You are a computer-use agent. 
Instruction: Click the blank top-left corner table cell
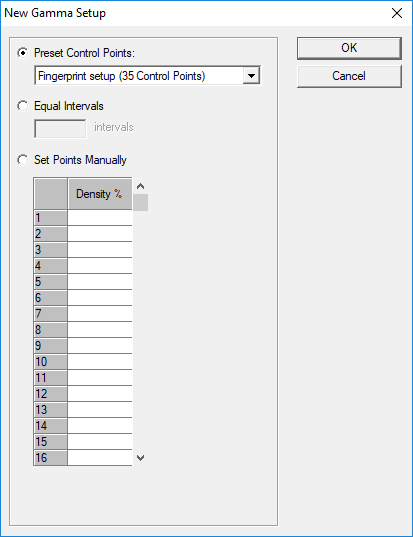point(51,194)
